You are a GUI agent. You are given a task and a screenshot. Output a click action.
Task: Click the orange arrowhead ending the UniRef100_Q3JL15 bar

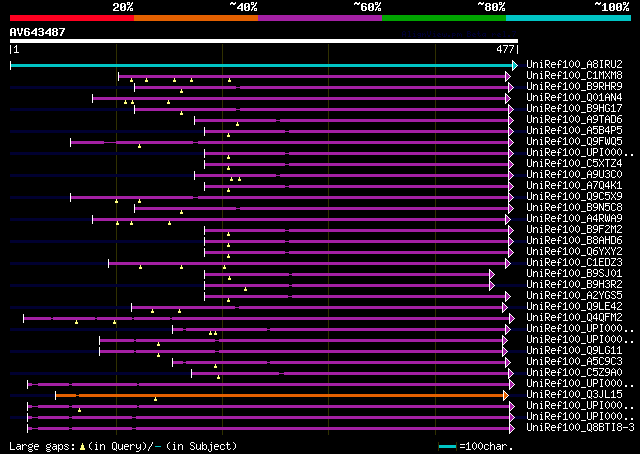pos(506,395)
